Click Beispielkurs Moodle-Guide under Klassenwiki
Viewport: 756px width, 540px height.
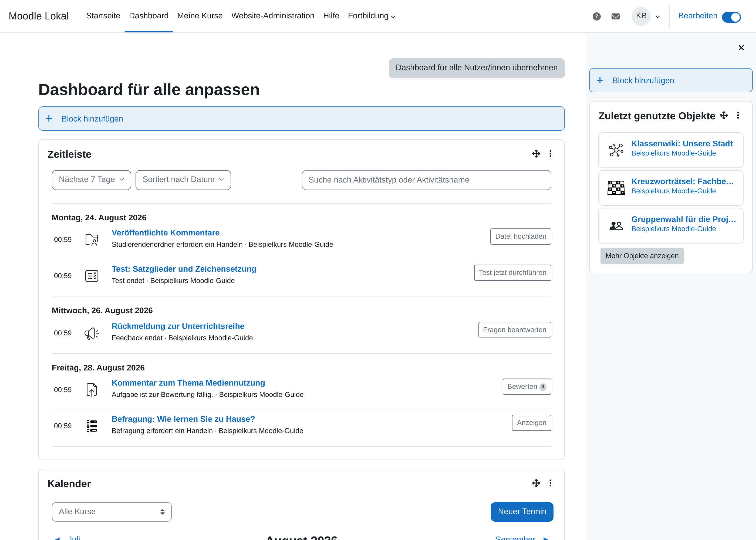point(673,153)
